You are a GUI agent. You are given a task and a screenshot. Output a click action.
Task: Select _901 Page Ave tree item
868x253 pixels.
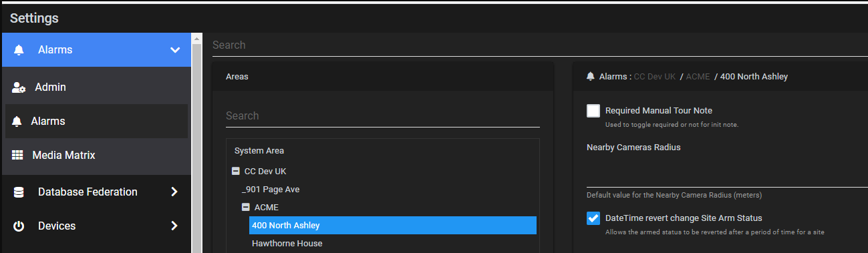271,190
